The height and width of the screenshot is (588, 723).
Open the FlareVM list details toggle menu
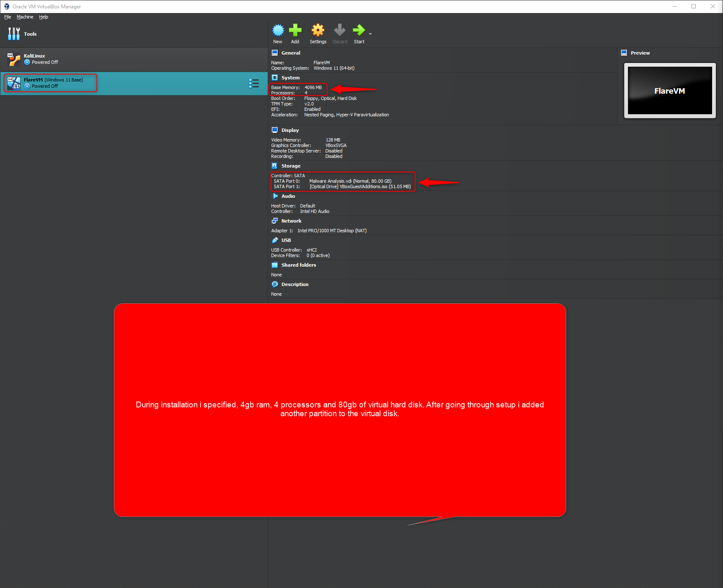point(254,83)
